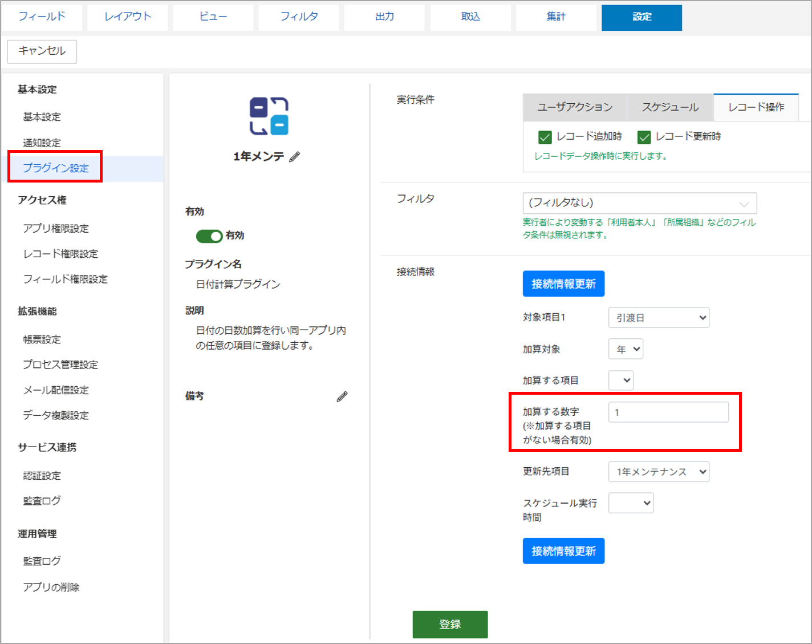Click レコードデータ操作時に実行します。 text
Viewport: 812px width, 644px height.
[x=601, y=156]
